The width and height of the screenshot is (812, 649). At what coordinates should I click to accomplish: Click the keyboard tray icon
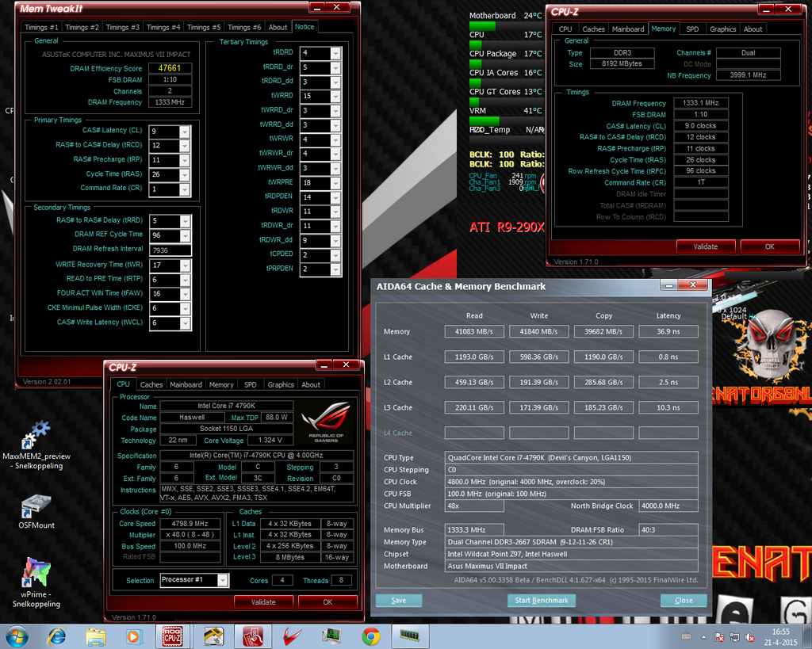pos(686,636)
